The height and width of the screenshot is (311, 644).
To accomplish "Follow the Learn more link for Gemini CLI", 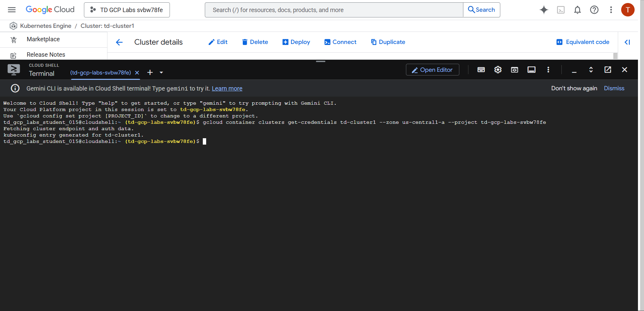I will click(227, 88).
